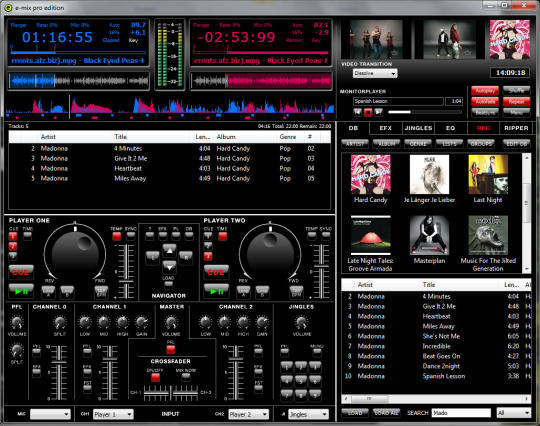Toggle Player One cue point 2
Viewport: 540px width, 426px height.
point(13,247)
